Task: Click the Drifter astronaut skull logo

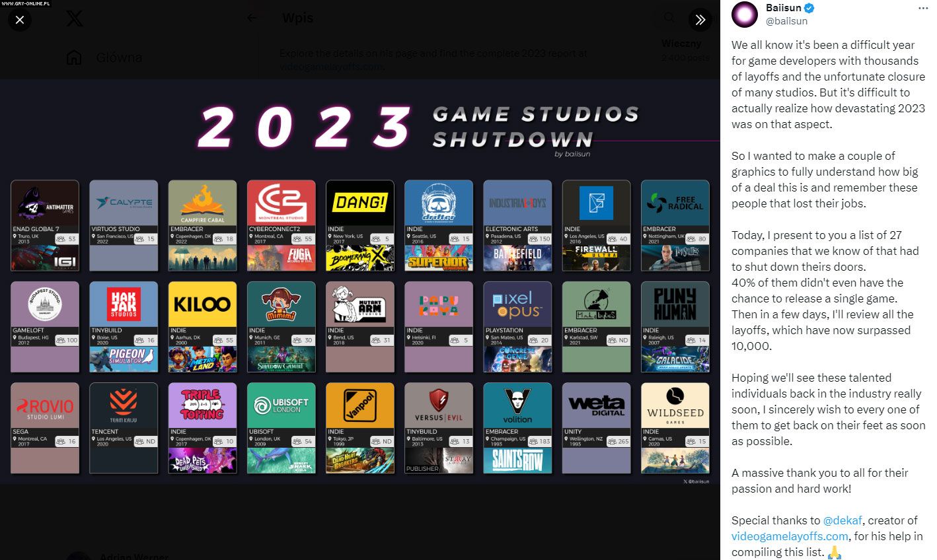Action: click(439, 203)
